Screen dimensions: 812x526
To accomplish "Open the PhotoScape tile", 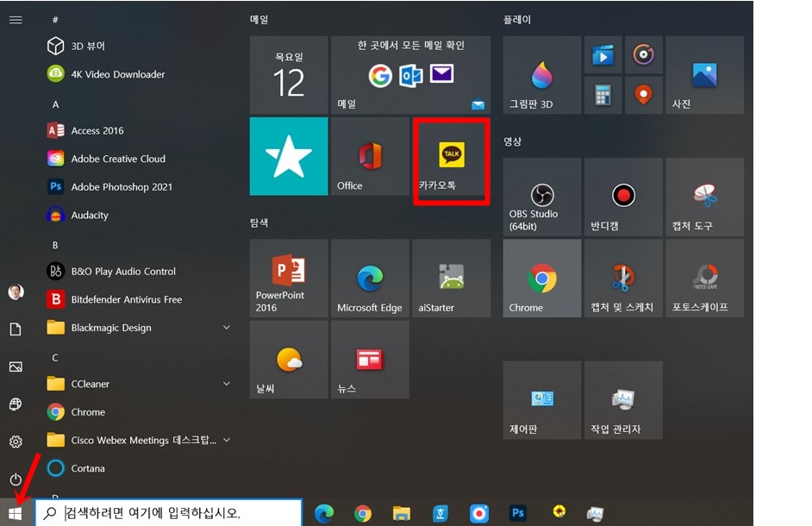I will click(705, 279).
